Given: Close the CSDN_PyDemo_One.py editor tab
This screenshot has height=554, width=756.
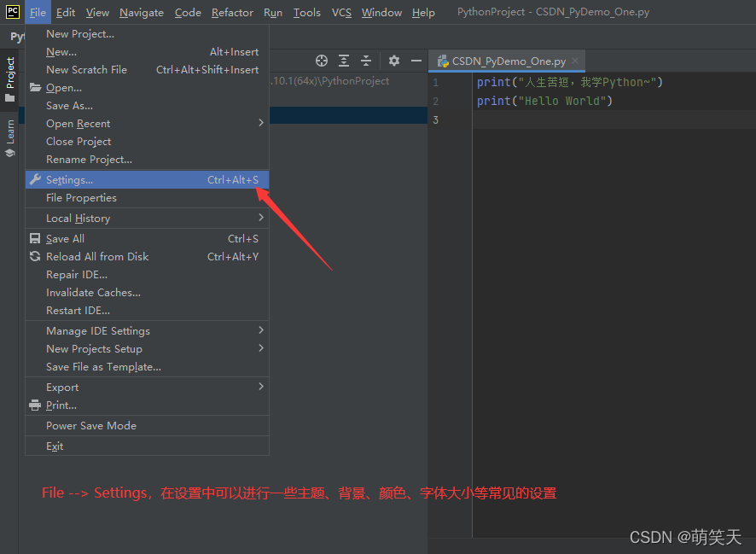Looking at the screenshot, I should point(575,61).
